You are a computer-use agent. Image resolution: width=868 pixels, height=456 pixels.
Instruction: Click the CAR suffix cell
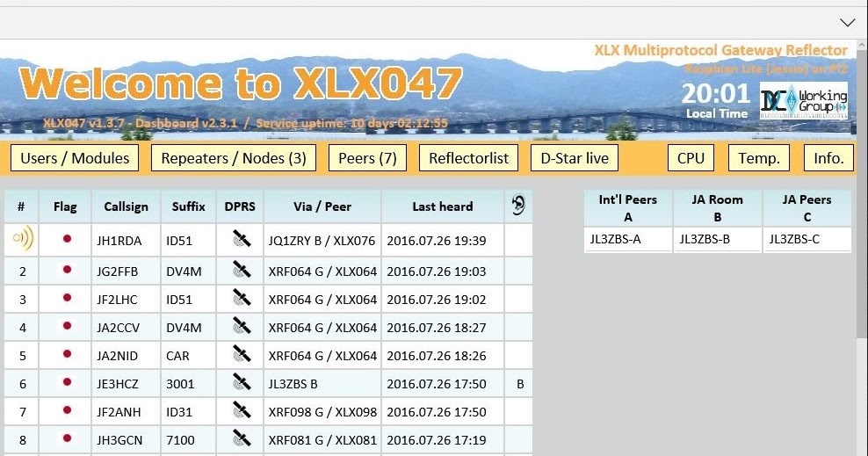188,357
